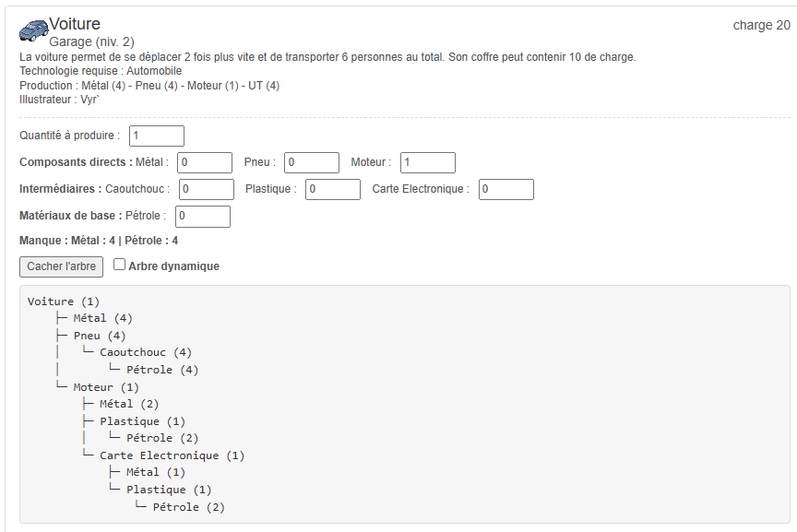The width and height of the screenshot is (797, 532).
Task: Select Caoutchouc (4) tree entry
Action: 146,352
